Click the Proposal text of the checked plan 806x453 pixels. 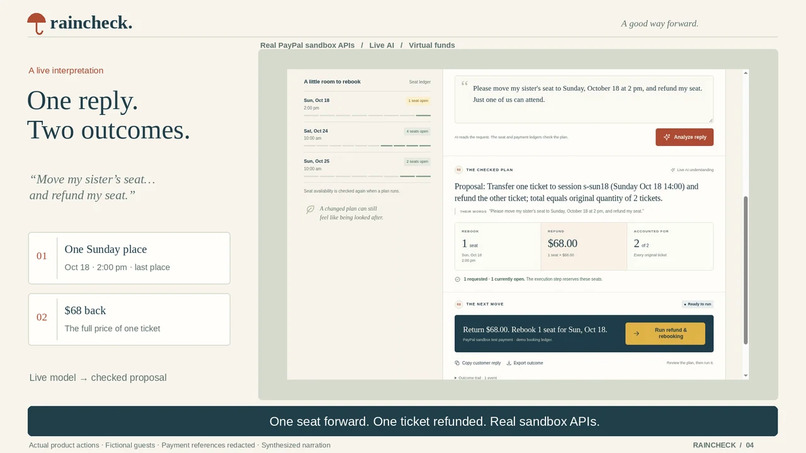click(576, 192)
